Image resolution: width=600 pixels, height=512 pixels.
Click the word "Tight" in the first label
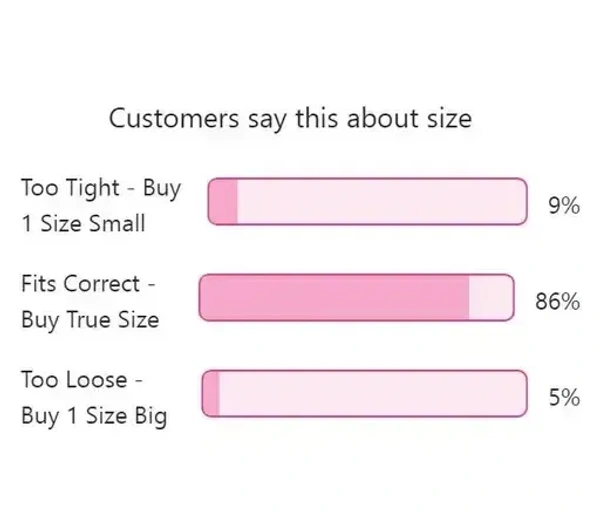point(93,187)
